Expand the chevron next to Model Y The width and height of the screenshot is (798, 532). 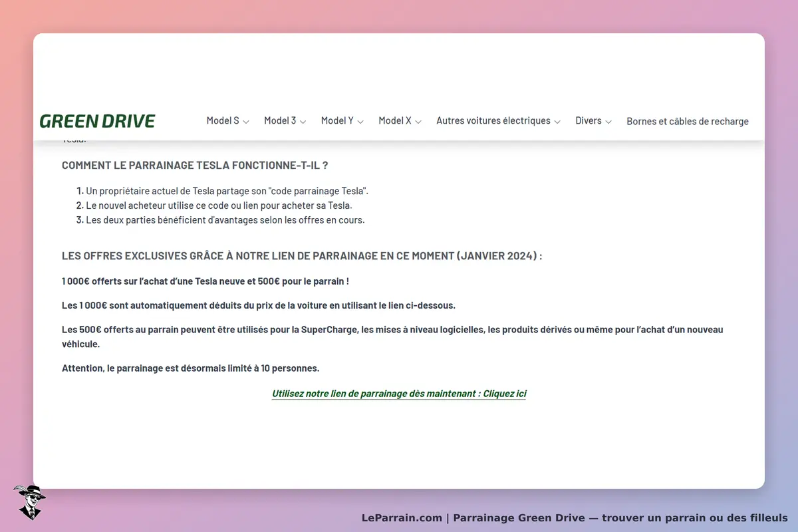coord(360,122)
